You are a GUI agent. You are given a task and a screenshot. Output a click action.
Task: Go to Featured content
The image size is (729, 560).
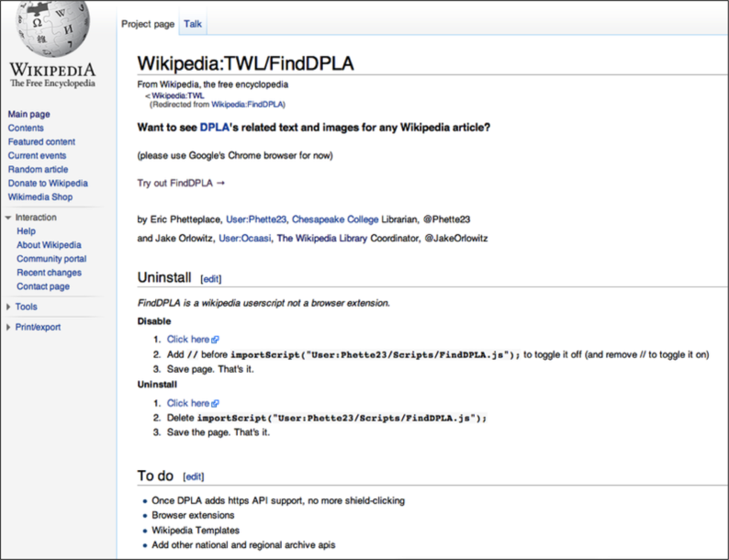tap(41, 141)
